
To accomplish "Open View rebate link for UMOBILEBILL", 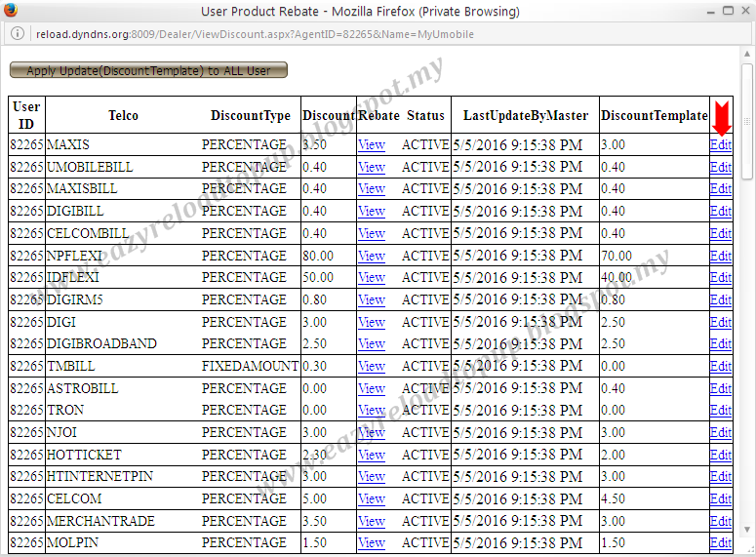I will [372, 167].
